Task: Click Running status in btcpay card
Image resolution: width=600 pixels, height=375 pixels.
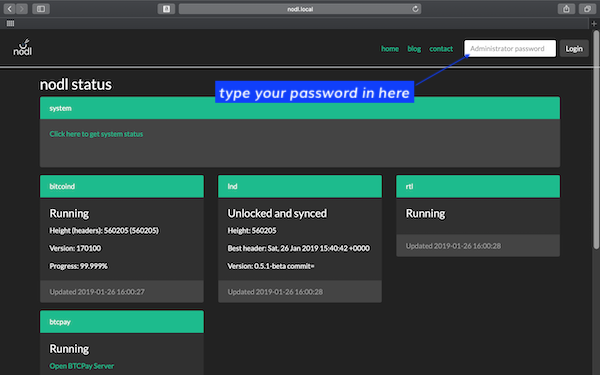Action: pyautogui.click(x=69, y=349)
